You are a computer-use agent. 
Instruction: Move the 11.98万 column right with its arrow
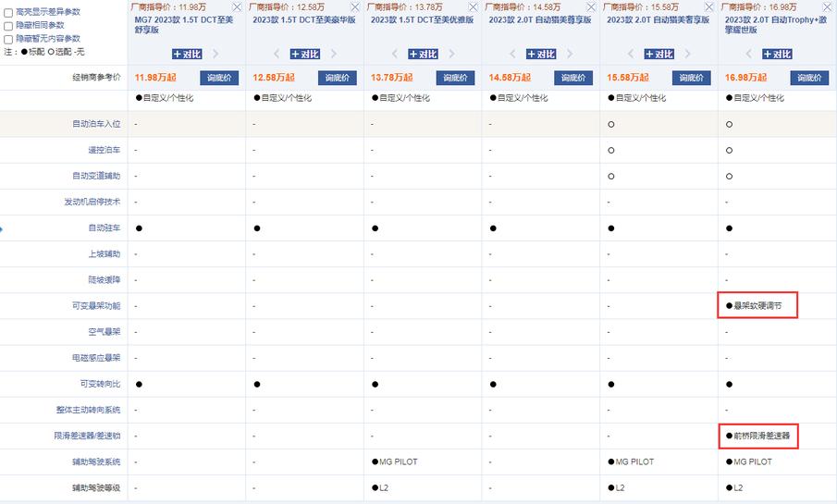pyautogui.click(x=215, y=54)
